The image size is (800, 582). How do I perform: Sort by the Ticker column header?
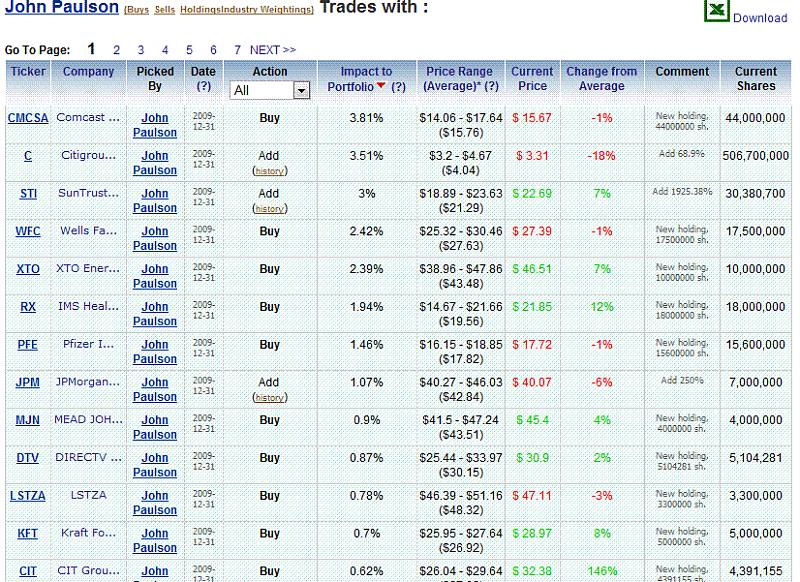tap(28, 71)
